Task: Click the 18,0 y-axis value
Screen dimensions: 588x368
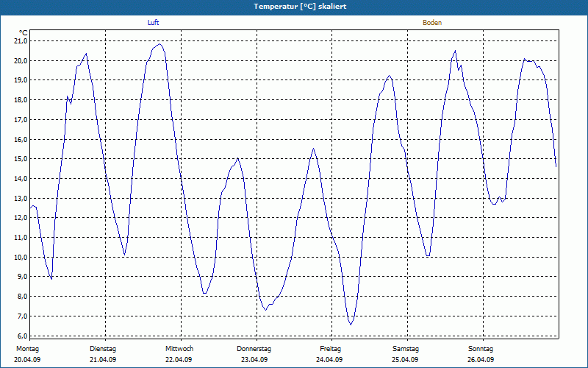Action: [x=22, y=100]
